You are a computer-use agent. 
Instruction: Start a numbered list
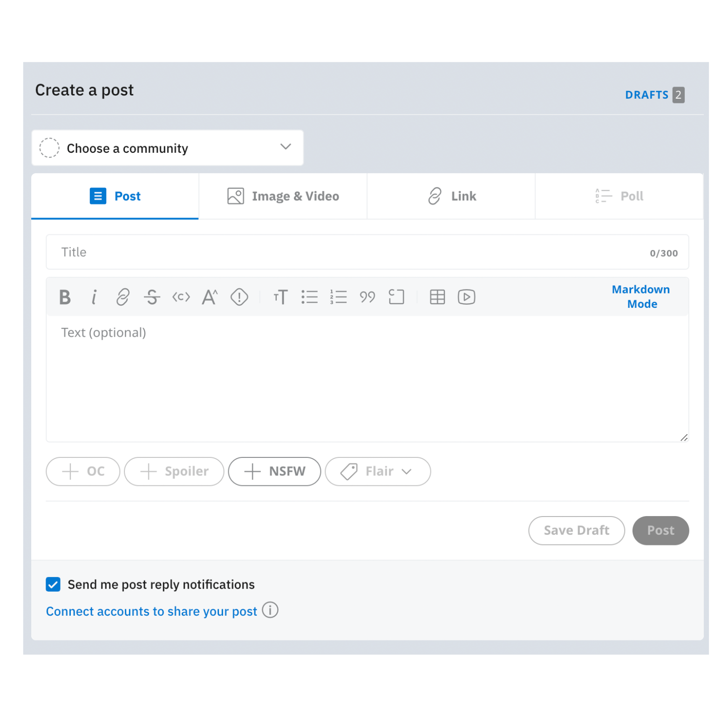click(339, 297)
